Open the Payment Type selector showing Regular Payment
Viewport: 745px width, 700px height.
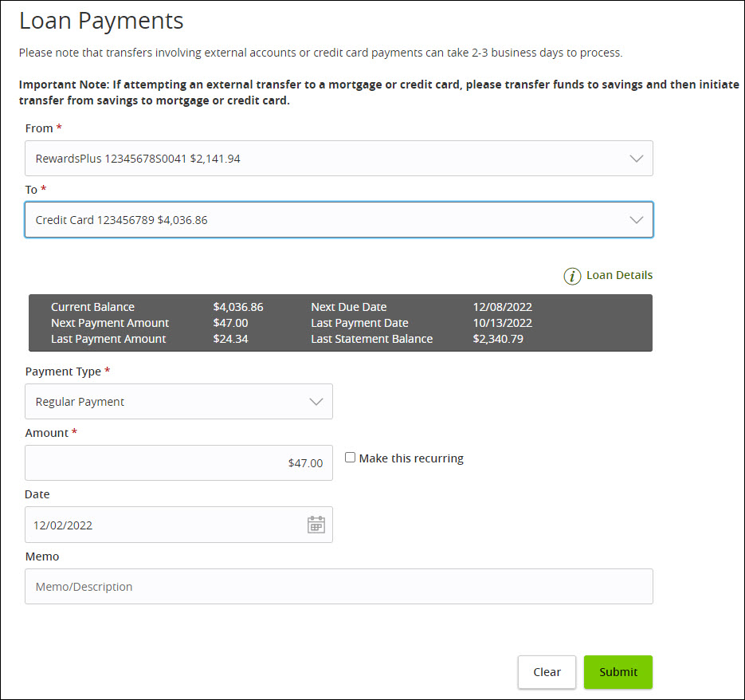[x=178, y=401]
